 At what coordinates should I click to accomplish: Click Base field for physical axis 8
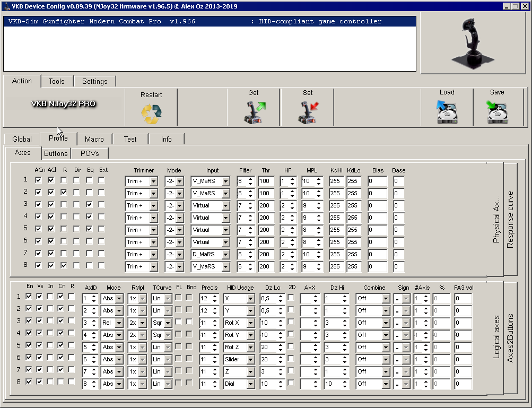click(399, 267)
